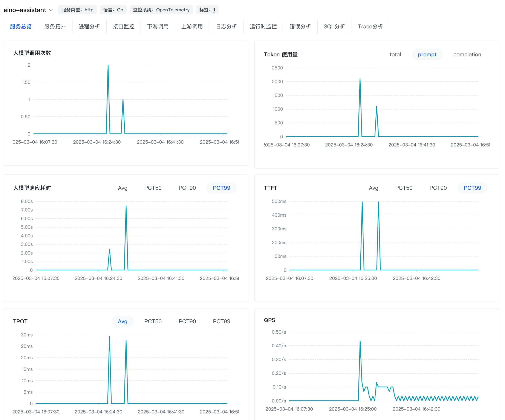
Task: Choose PCT50 for 大模型响应耗时 chart
Action: point(153,188)
